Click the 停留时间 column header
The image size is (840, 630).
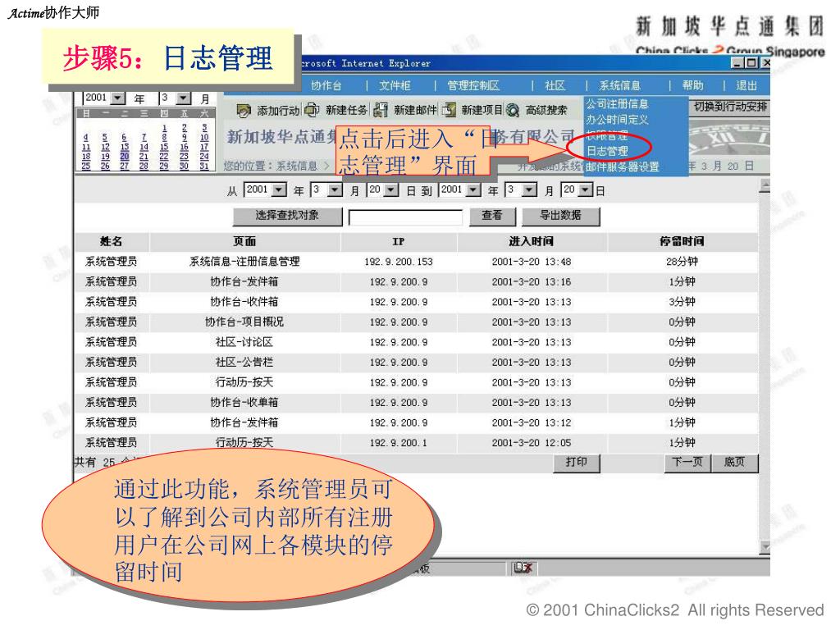point(682,242)
